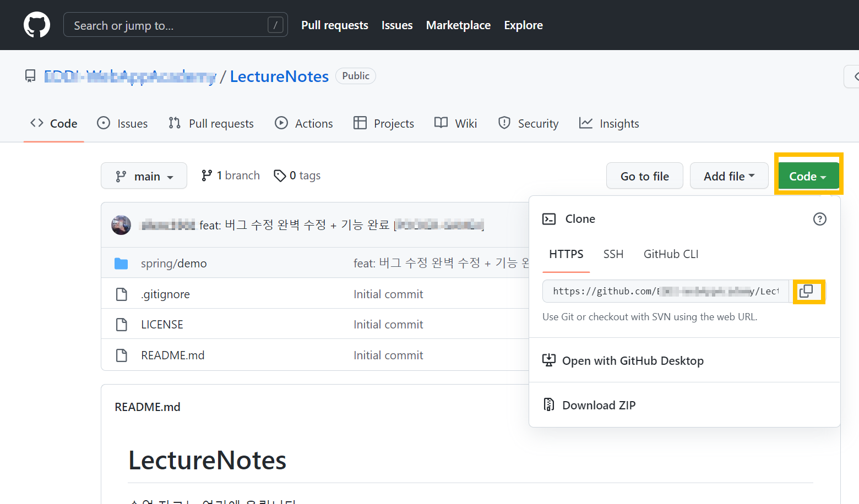Click the Security shield icon
The height and width of the screenshot is (504, 859).
pyautogui.click(x=504, y=123)
